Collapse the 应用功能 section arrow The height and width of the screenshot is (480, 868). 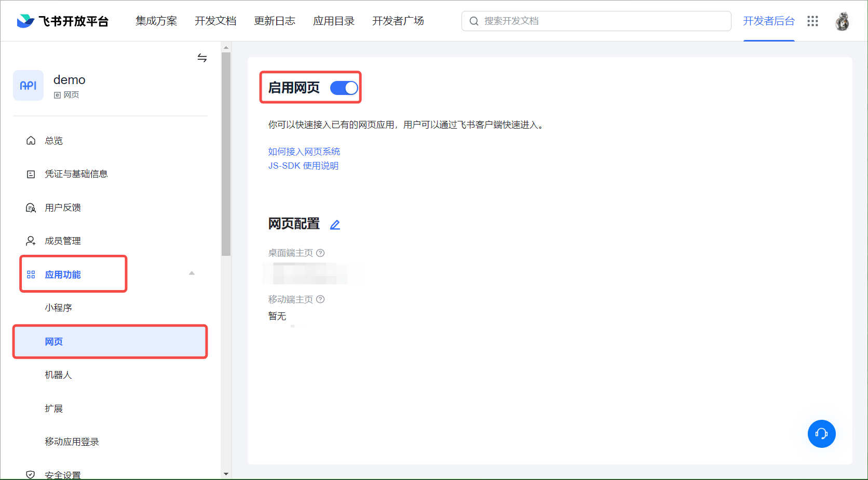[x=192, y=273]
